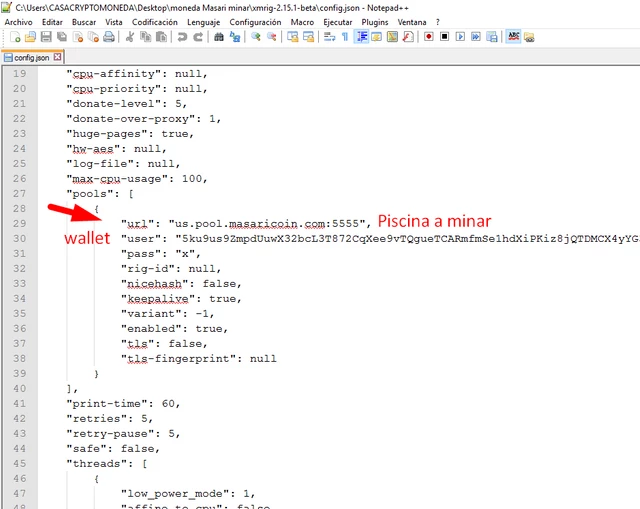Click the "pass": "x" line
Image resolution: width=640 pixels, height=509 pixels.
pyautogui.click(x=161, y=254)
